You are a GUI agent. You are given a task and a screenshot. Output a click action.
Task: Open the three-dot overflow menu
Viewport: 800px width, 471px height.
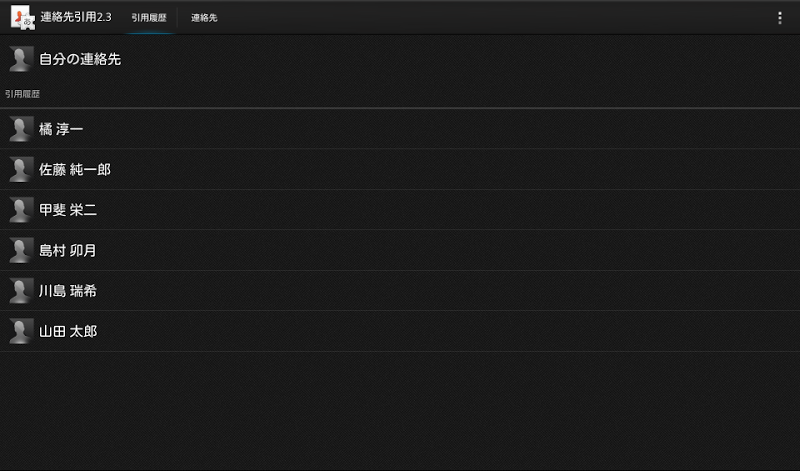pyautogui.click(x=780, y=18)
